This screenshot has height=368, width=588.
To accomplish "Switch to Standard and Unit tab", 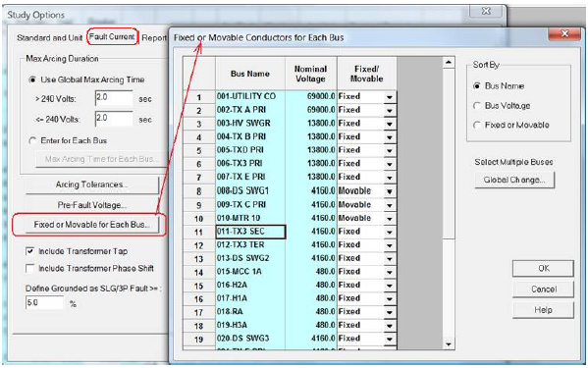I will pos(49,38).
